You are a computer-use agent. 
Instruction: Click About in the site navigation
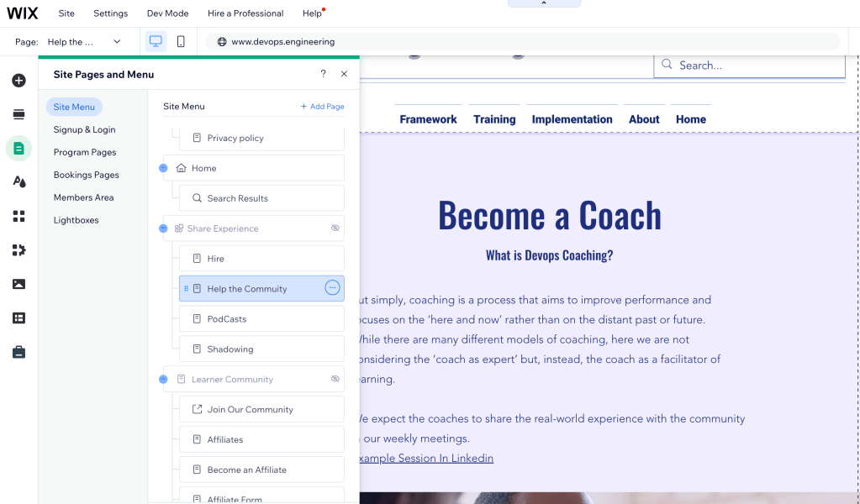(x=644, y=119)
